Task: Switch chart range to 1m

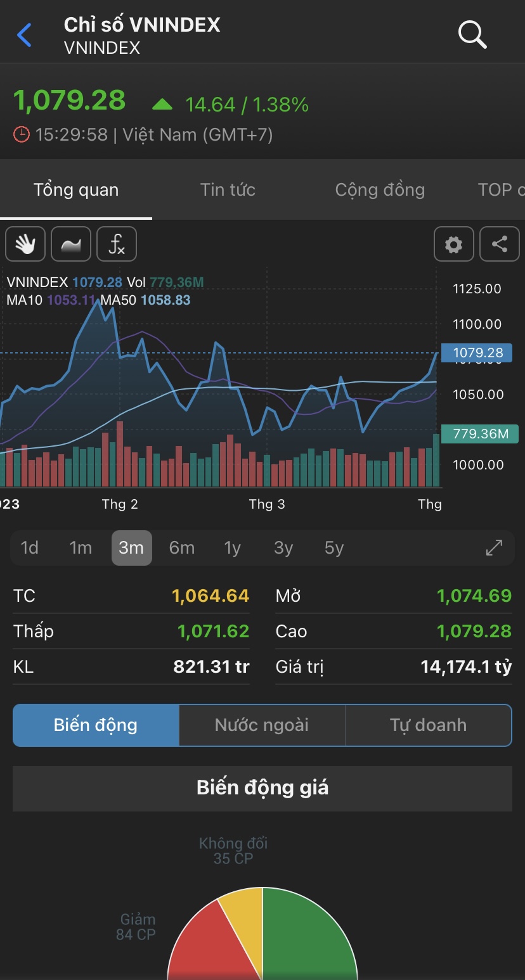Action: pos(81,547)
